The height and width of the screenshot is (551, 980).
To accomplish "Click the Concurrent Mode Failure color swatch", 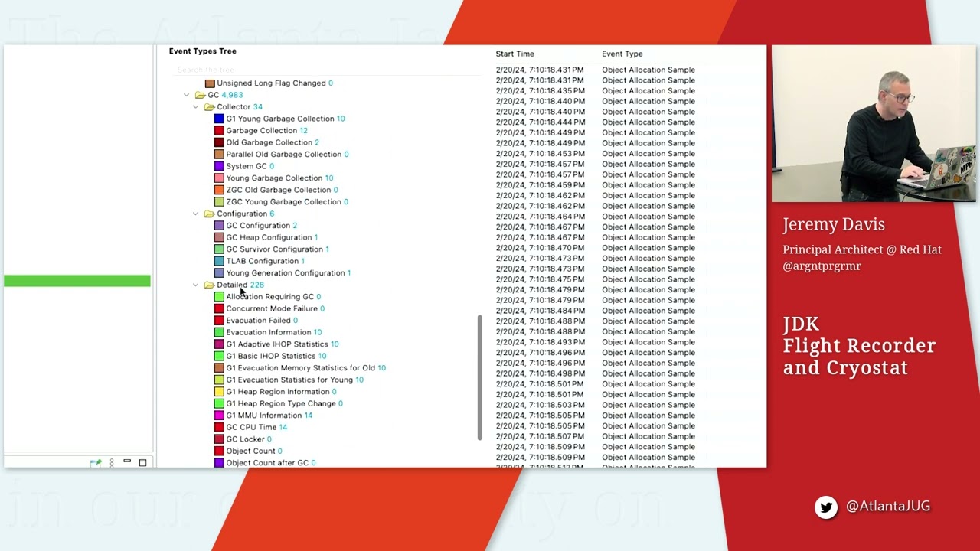I will [219, 308].
